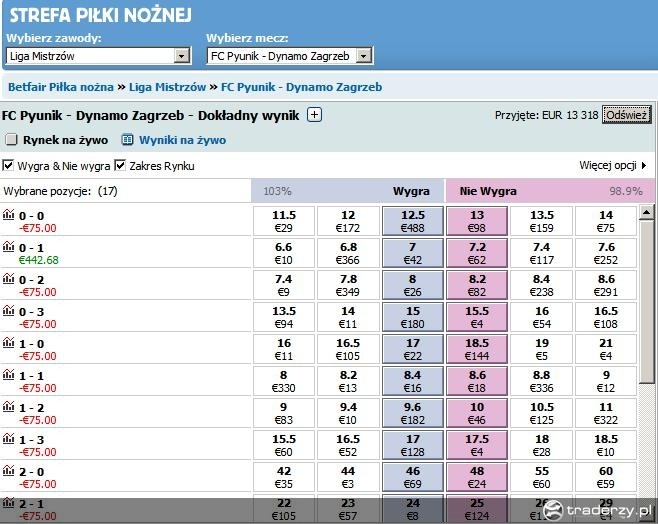Open the graph icon for score 0 - 1
Screen dimensions: 658x524
click(x=8, y=246)
